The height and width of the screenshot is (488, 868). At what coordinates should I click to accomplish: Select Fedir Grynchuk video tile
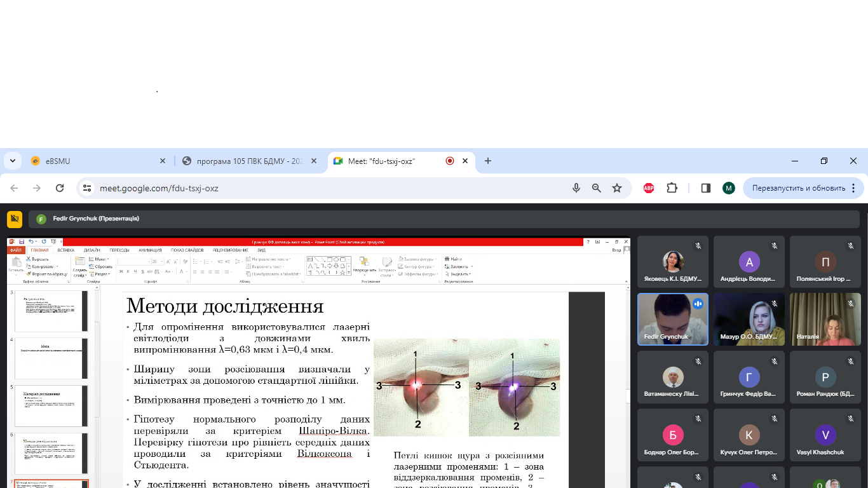pos(673,319)
